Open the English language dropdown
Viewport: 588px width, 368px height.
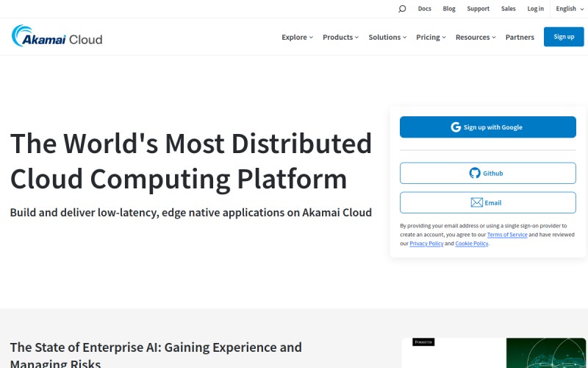pos(570,9)
